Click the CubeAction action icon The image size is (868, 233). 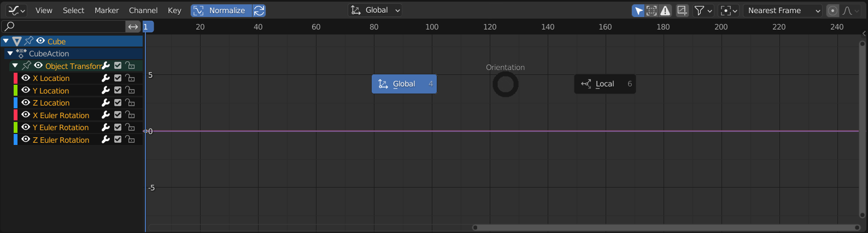(x=21, y=54)
